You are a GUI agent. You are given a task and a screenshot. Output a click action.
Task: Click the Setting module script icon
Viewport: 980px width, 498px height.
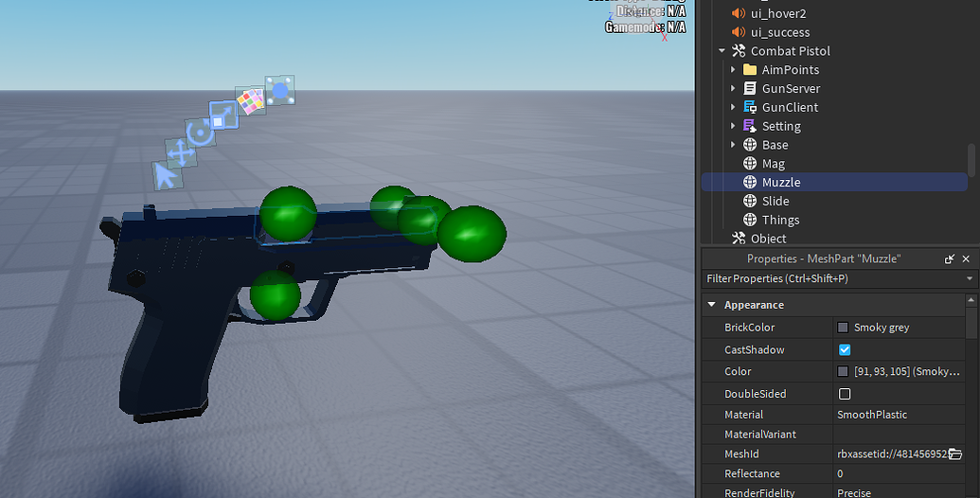click(x=750, y=126)
